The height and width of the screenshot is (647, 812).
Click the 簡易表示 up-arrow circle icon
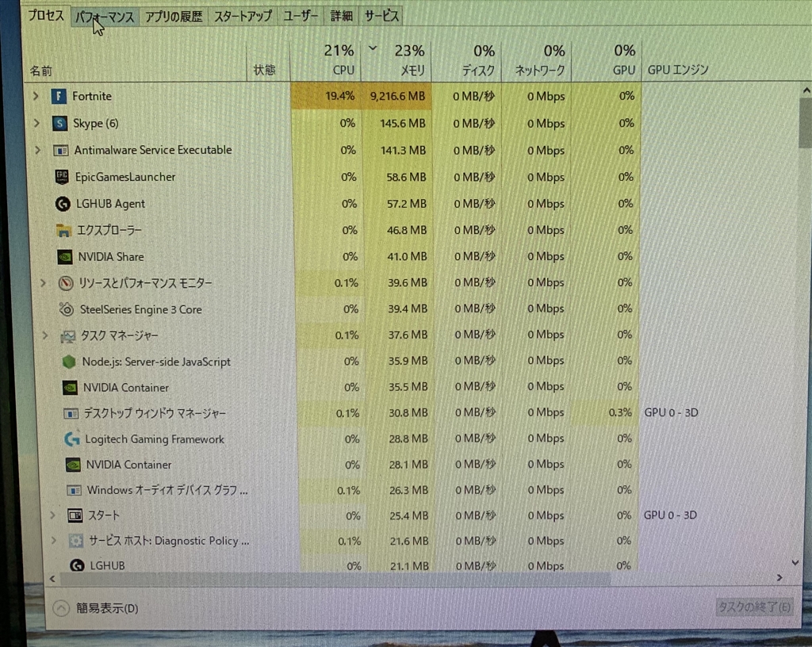coord(61,608)
